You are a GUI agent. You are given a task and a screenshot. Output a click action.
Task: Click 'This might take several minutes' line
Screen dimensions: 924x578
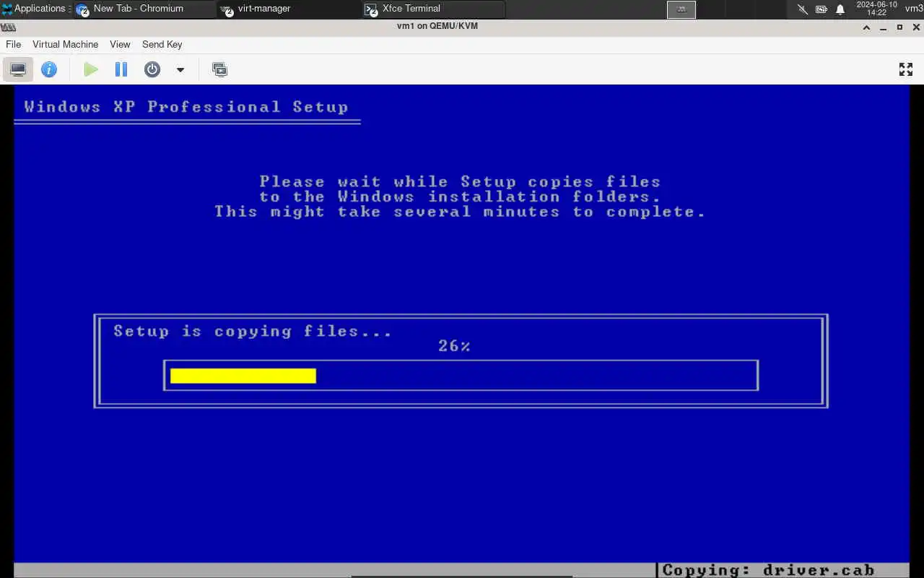(x=459, y=212)
